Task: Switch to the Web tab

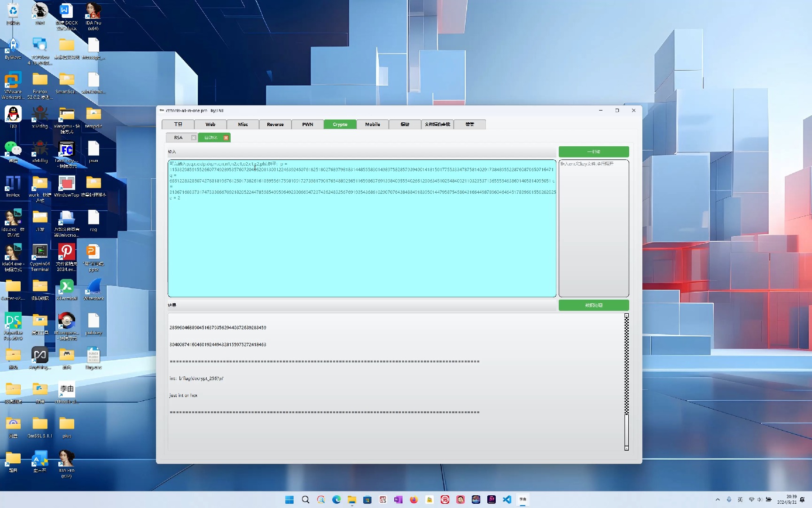Action: 211,124
